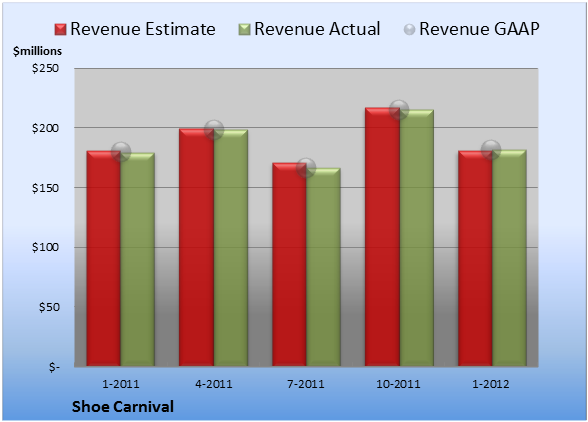Click the gray Revenue GAAP legend marker
The width and height of the screenshot is (588, 422).
pos(409,30)
